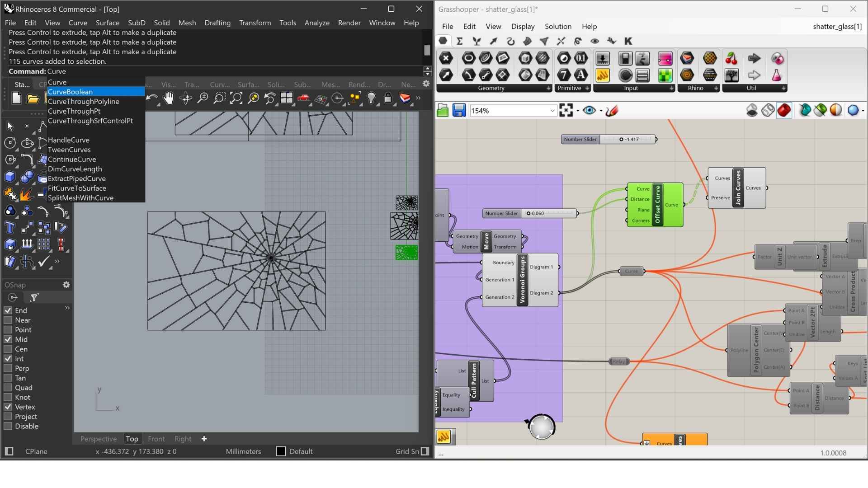Click the Rhino toolbar settings gear icon
This screenshot has width=868, height=488.
click(426, 84)
